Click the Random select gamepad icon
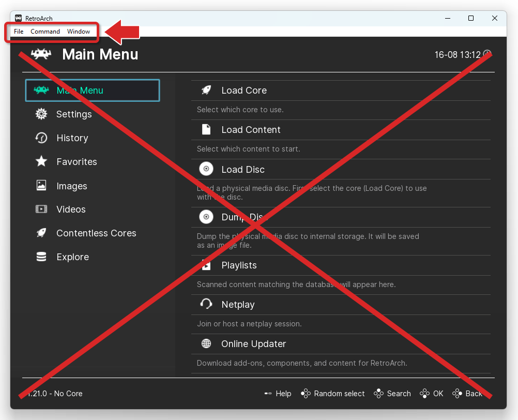Screen dimensions: 518x420 pos(306,394)
